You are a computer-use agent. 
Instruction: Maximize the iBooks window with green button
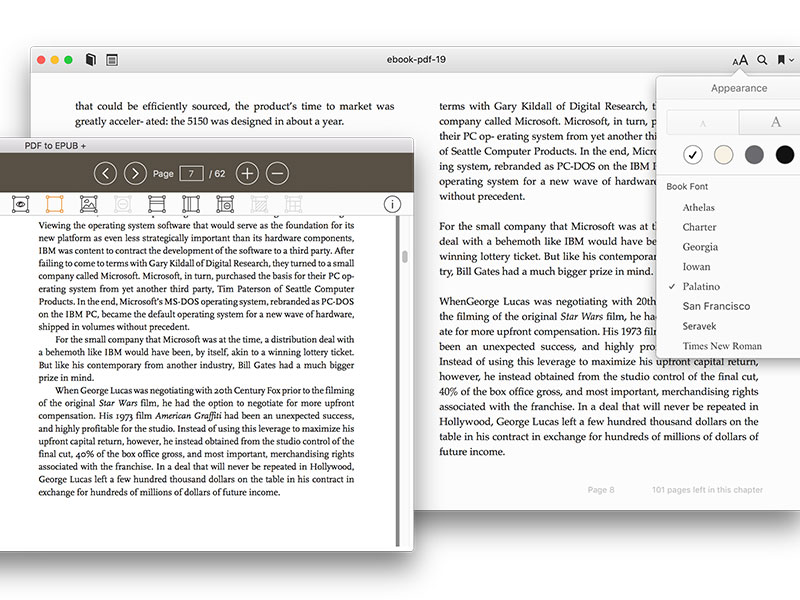pyautogui.click(x=68, y=60)
